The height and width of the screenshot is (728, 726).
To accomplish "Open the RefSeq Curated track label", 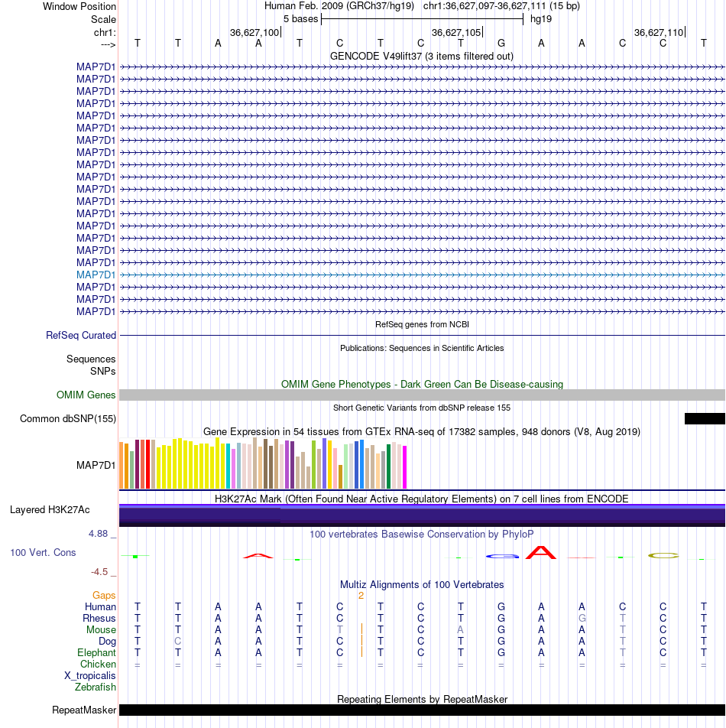I will (x=81, y=335).
